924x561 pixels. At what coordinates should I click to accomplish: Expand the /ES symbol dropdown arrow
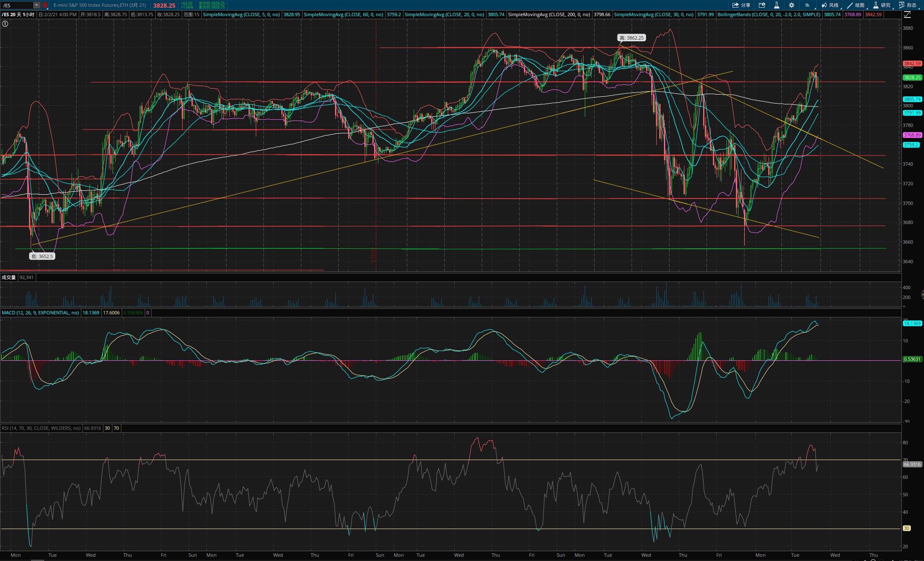coord(37,5)
